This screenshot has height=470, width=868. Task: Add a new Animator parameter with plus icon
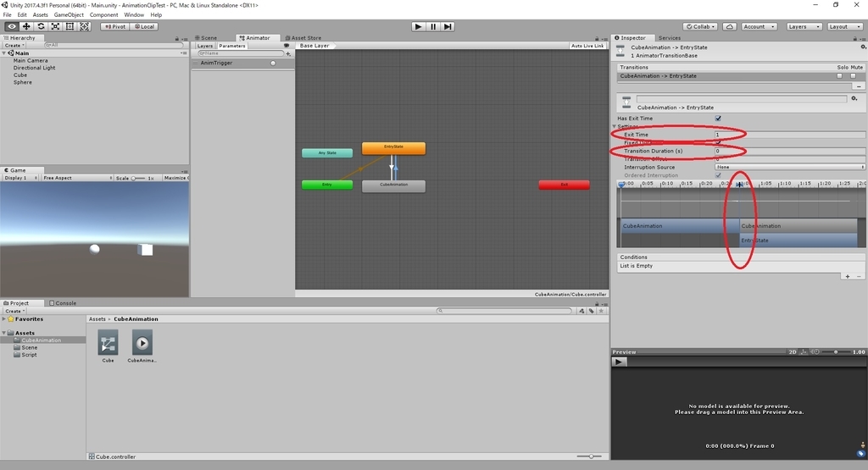288,53
